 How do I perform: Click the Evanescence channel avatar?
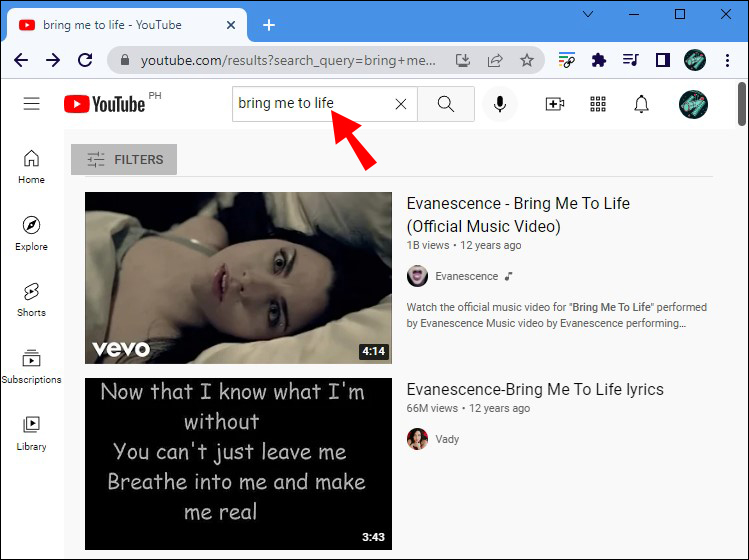pos(417,276)
